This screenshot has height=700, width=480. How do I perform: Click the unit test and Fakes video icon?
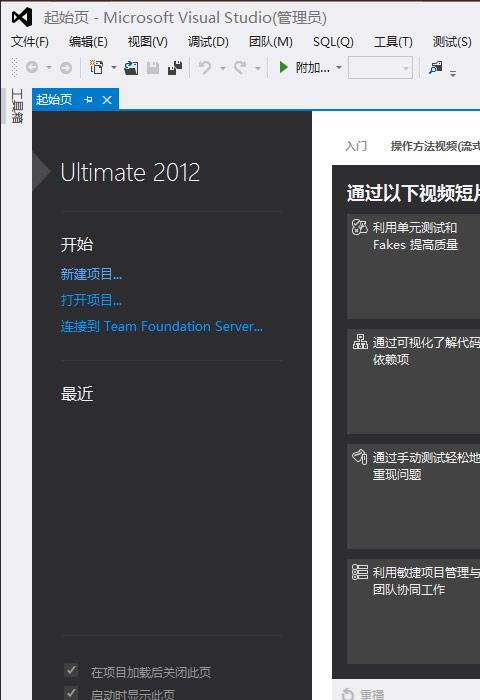point(359,227)
